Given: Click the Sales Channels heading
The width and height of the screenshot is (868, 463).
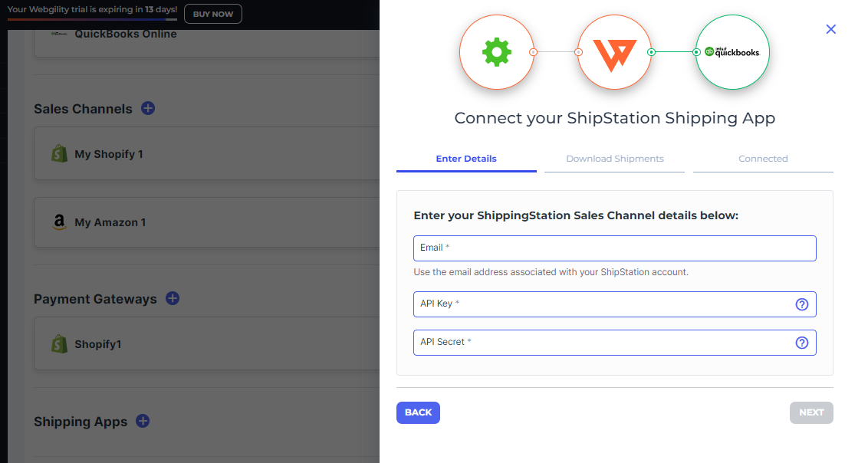Looking at the screenshot, I should (x=83, y=109).
